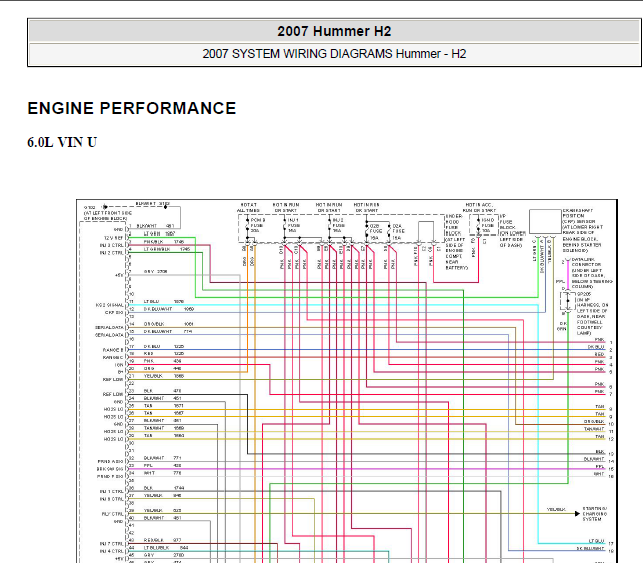643x563 pixels.
Task: Click the "CKP SIG" pin label
Action: click(114, 312)
